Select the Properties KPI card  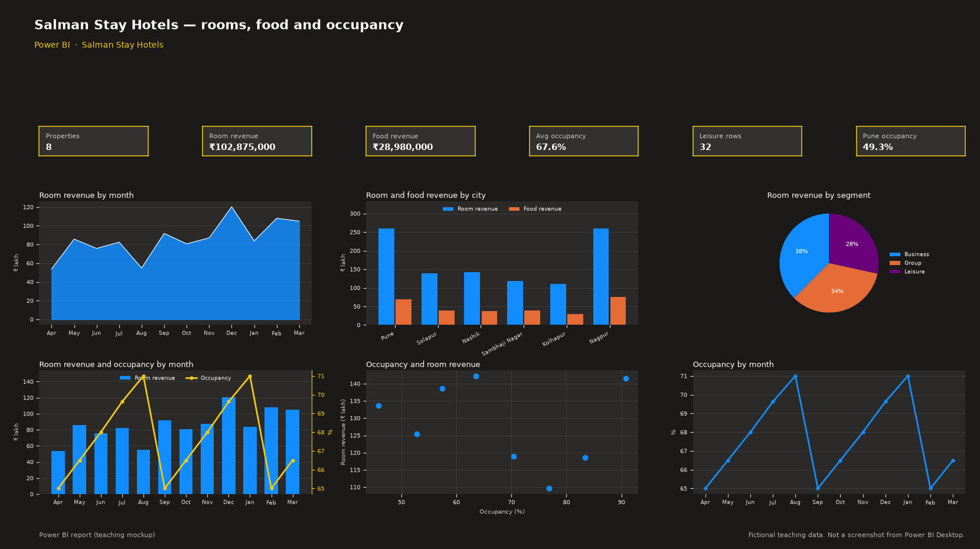(93, 141)
